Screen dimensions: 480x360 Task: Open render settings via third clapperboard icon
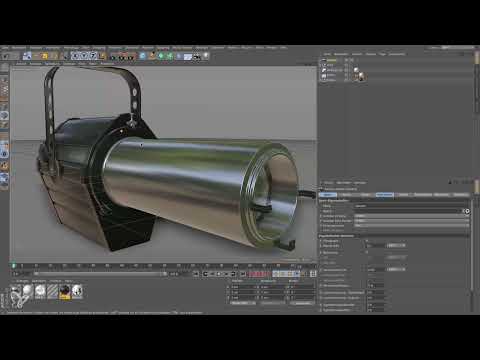[x=131, y=57]
